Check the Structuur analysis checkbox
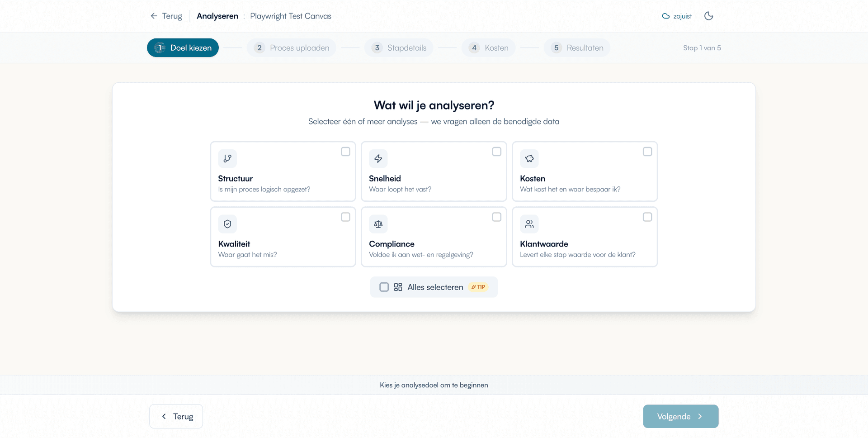This screenshot has height=438, width=868. click(x=345, y=152)
